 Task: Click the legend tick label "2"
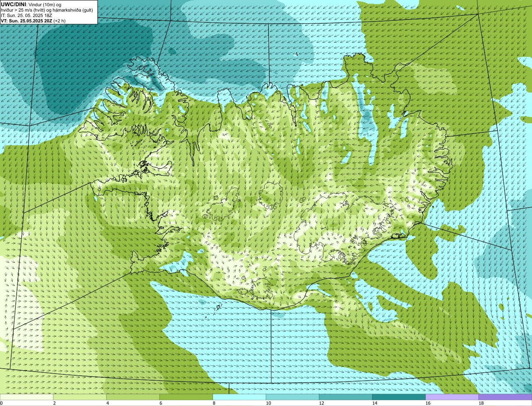pyautogui.click(x=54, y=403)
